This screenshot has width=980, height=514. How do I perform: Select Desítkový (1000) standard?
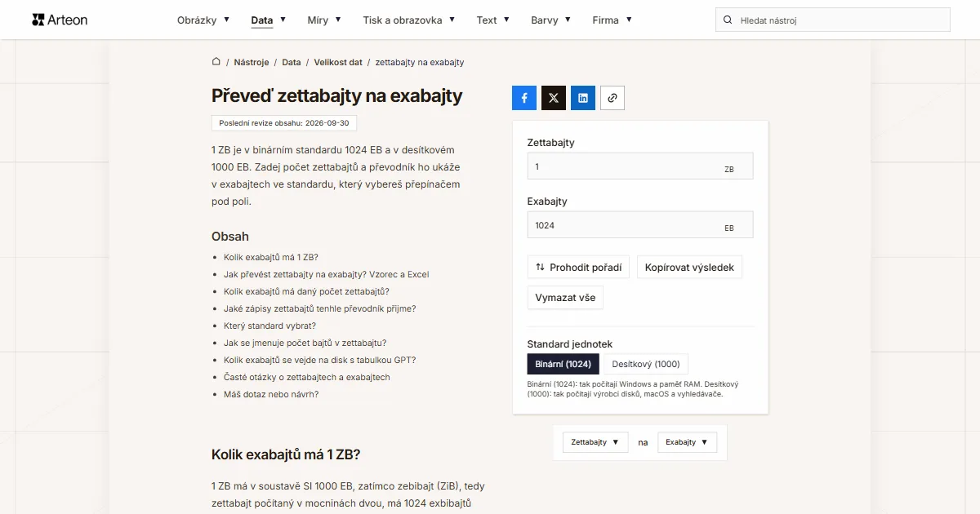(x=646, y=364)
